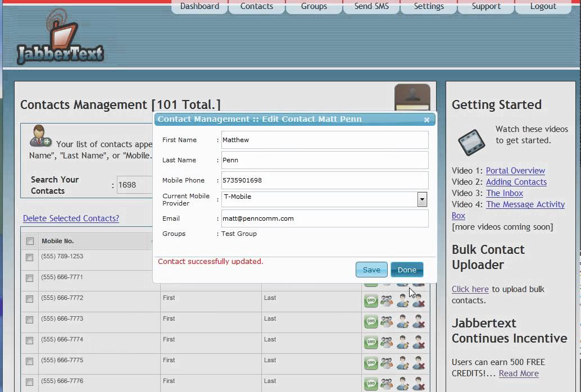
Task: Check the box for (555) 666-7774
Action: pyautogui.click(x=30, y=340)
